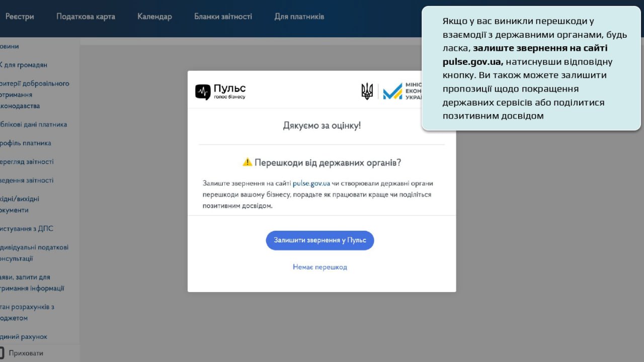Image resolution: width=644 pixels, height=362 pixels.
Task: Open the Реєстри menu item
Action: 20,17
